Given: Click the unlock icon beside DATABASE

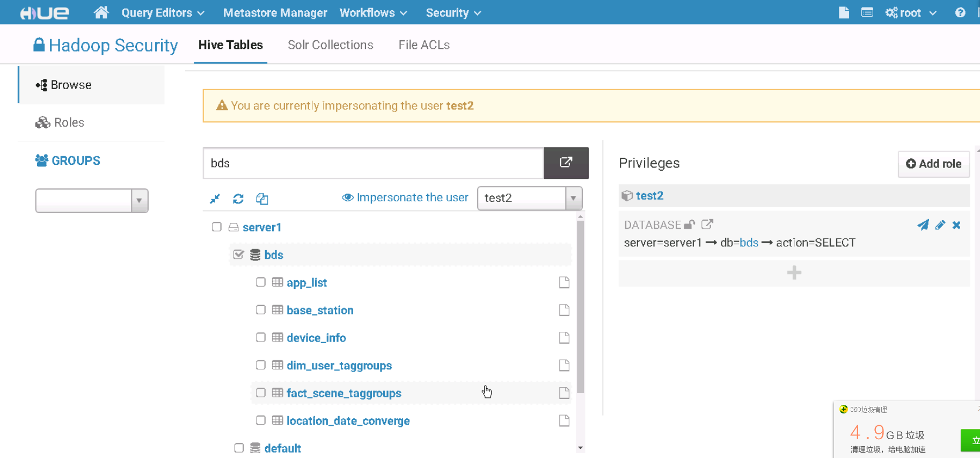Looking at the screenshot, I should click(690, 224).
